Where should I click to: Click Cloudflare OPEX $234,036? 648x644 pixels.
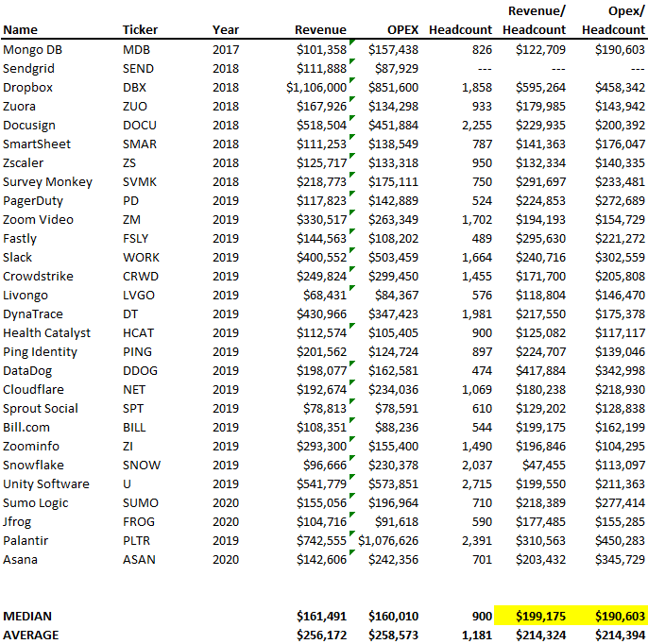[393, 390]
